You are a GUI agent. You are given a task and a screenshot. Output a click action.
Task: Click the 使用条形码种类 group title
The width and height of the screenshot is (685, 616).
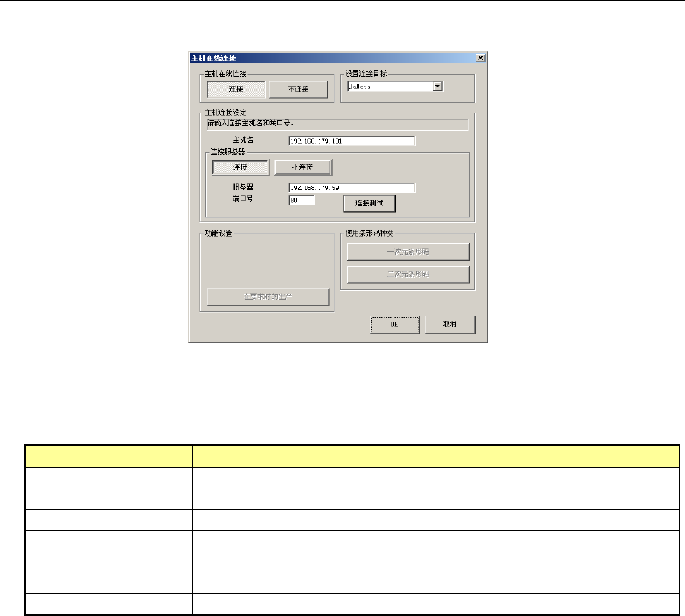[x=370, y=233]
